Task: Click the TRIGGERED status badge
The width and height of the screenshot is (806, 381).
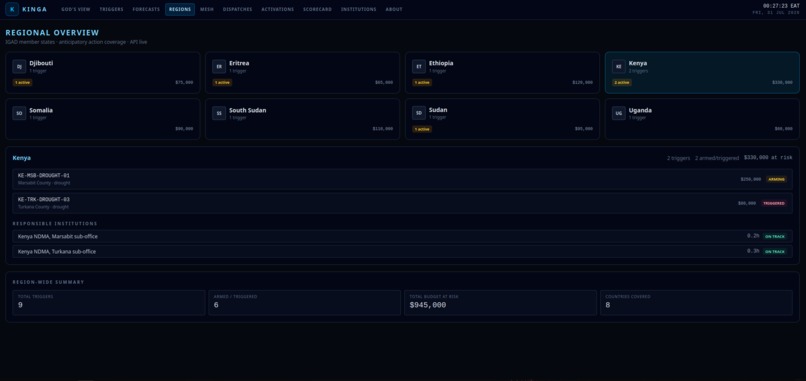Action: click(774, 204)
